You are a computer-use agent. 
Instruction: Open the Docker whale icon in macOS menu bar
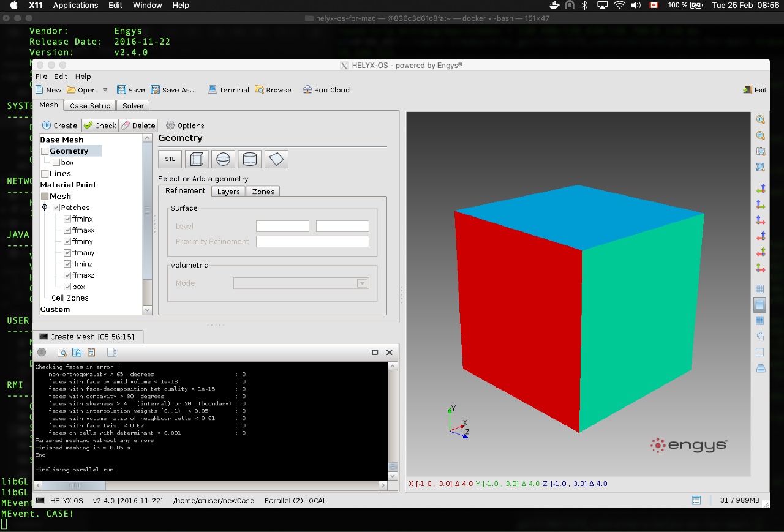(x=555, y=5)
